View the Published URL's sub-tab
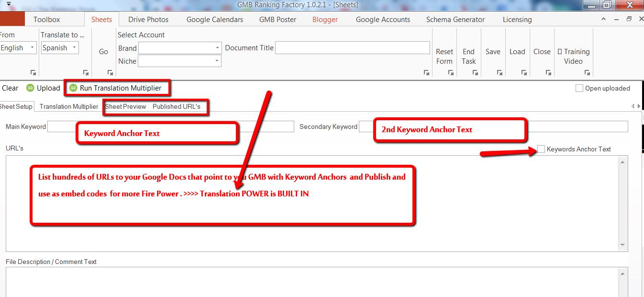Screen dimensions: 644x297 coord(177,106)
